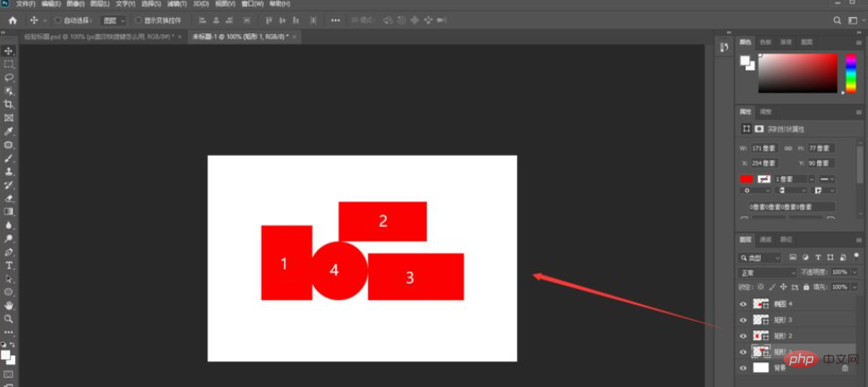Select the Dodge tool
868x387 pixels.
9,239
